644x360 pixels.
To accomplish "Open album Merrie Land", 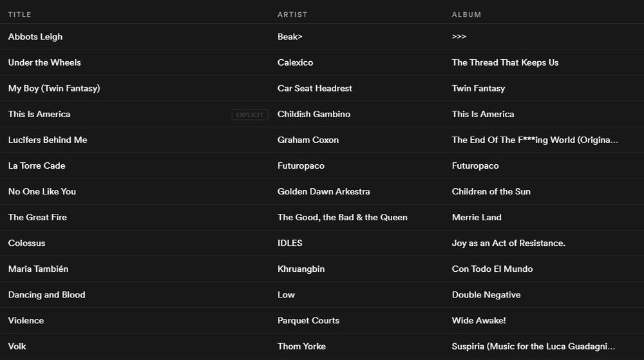I will point(477,217).
